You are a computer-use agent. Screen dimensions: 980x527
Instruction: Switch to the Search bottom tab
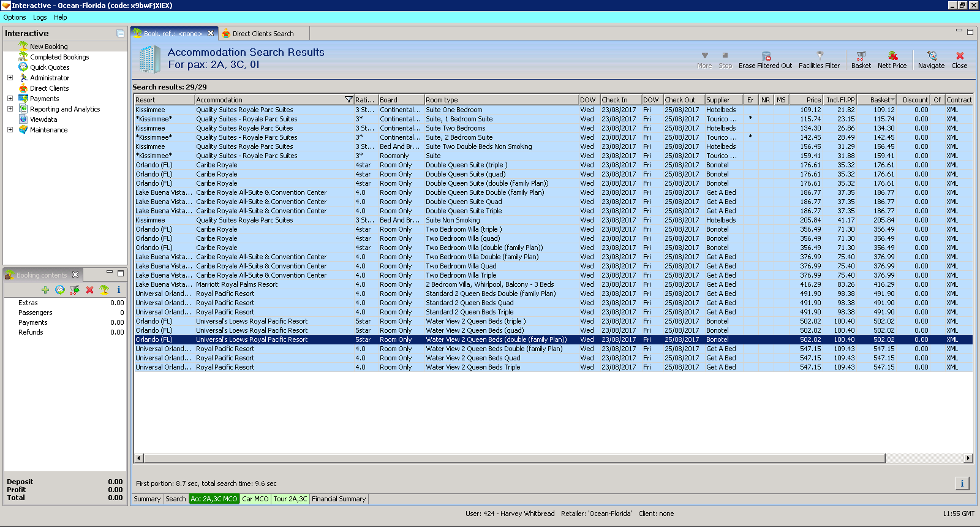coord(176,499)
